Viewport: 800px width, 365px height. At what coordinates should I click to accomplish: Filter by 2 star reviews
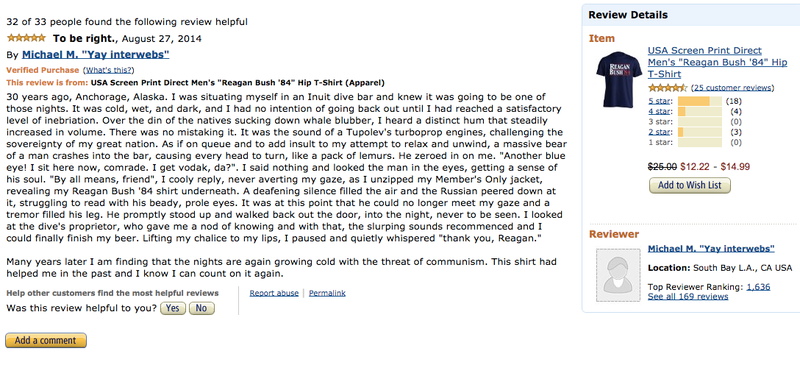[660, 132]
